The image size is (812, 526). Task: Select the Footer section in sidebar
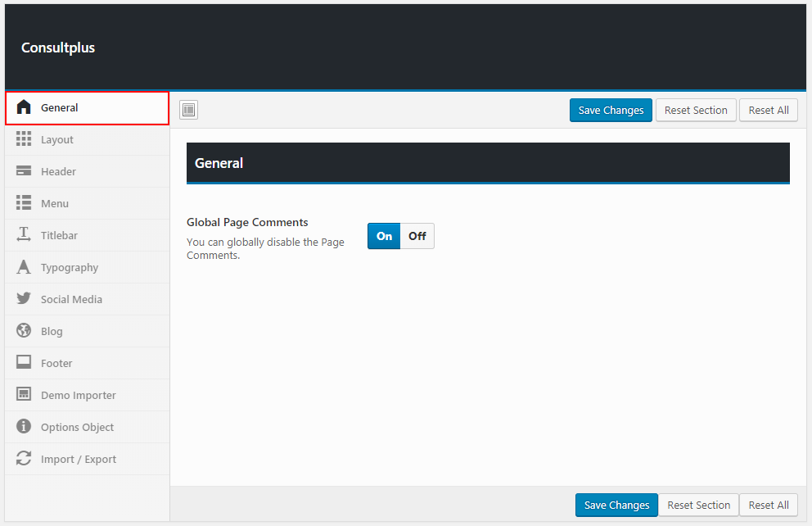tap(56, 363)
